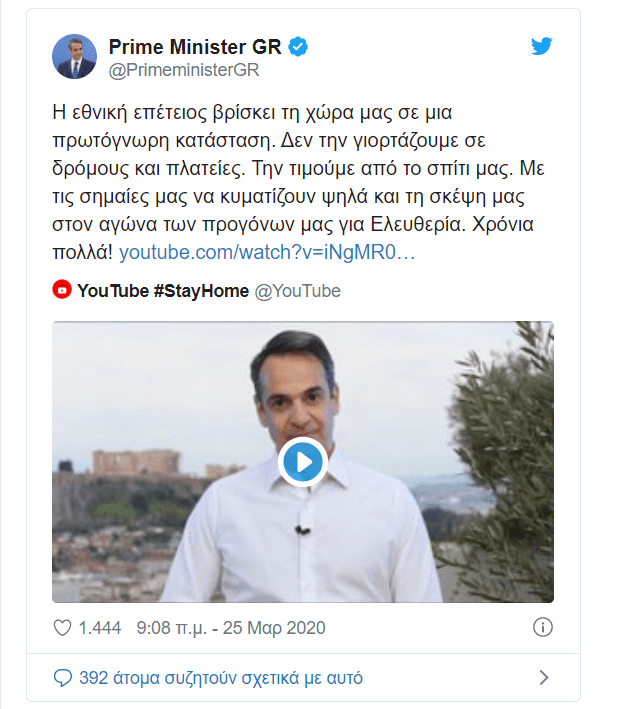Click the blue verified badge
The width and height of the screenshot is (621, 709).
click(299, 46)
